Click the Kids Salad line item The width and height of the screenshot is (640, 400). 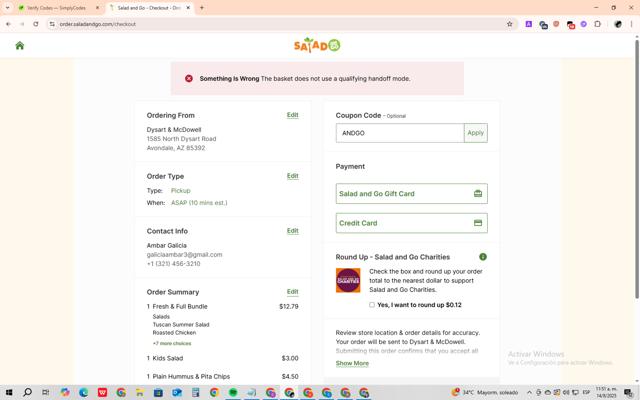coord(168,358)
